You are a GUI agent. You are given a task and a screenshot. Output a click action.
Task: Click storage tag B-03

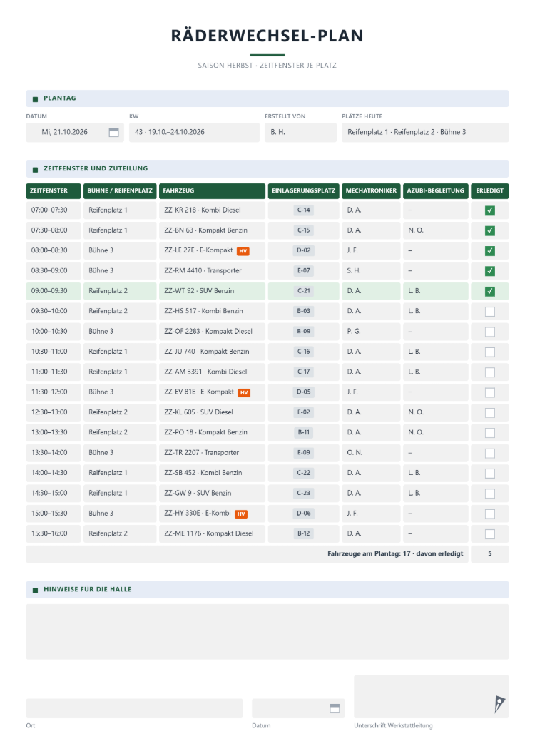(x=303, y=312)
